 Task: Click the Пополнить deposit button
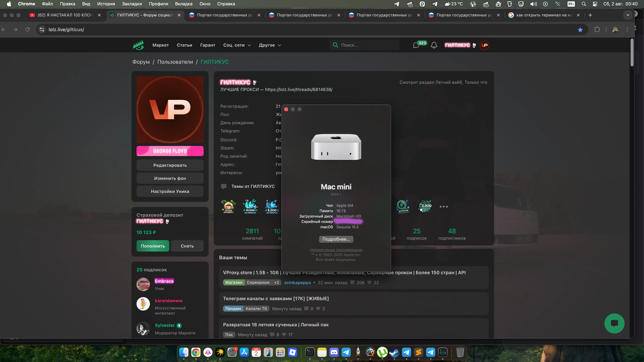(153, 246)
